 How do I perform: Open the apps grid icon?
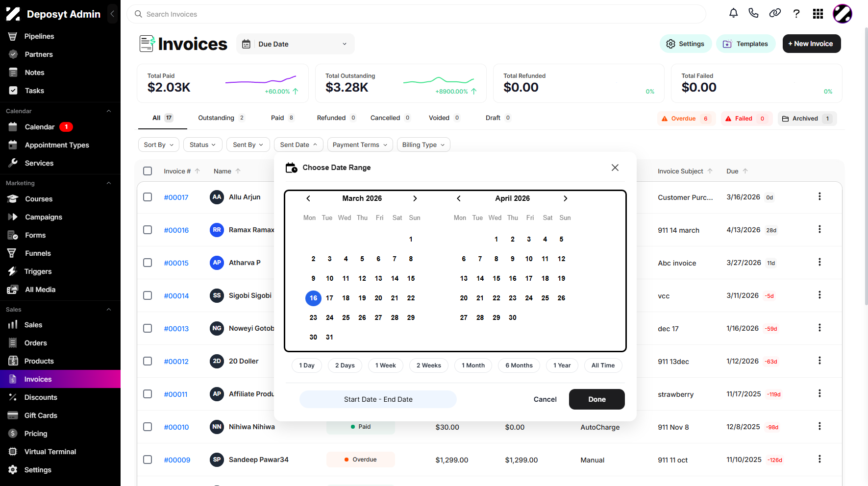pos(818,14)
